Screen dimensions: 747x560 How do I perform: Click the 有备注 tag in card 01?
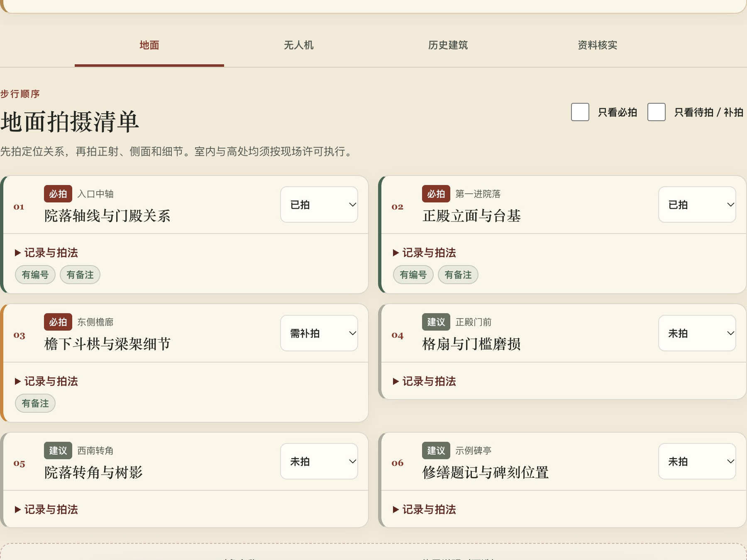pos(80,275)
